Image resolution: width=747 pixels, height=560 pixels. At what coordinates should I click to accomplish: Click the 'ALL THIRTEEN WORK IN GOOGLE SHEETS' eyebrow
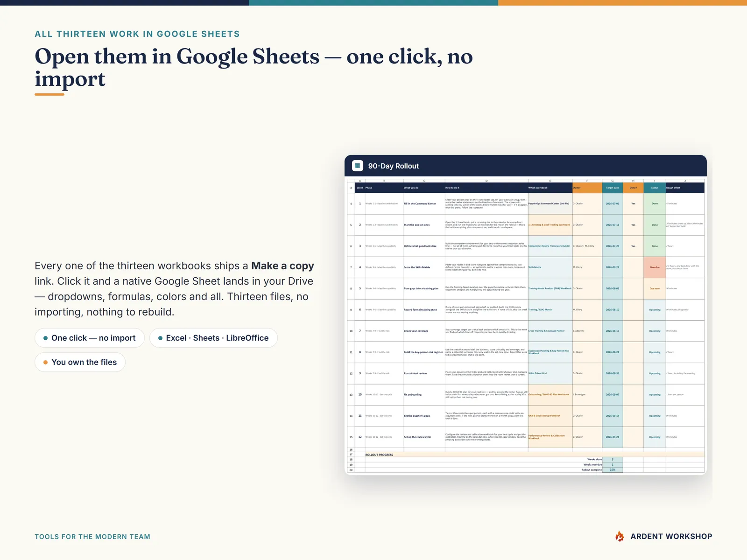pos(137,34)
